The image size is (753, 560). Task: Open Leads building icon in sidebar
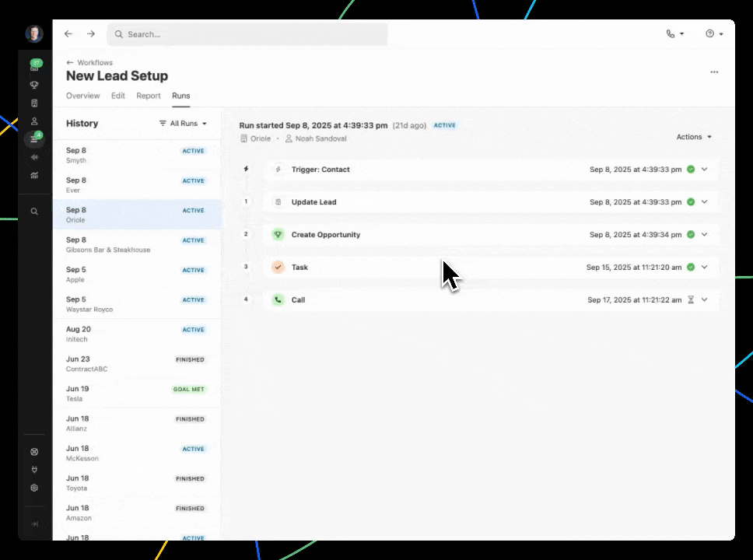point(34,103)
